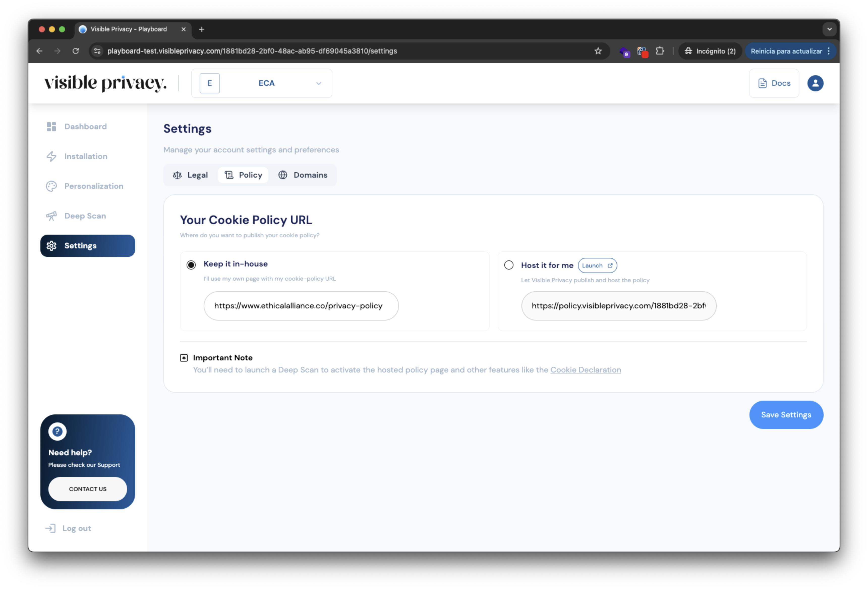The height and width of the screenshot is (589, 868).
Task: Click the Save Settings button
Action: (x=786, y=414)
